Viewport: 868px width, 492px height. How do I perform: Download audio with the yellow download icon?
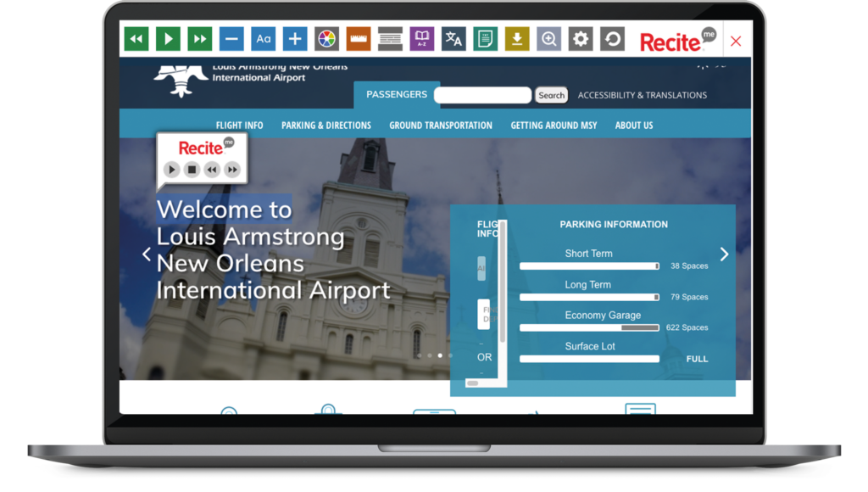(x=517, y=39)
